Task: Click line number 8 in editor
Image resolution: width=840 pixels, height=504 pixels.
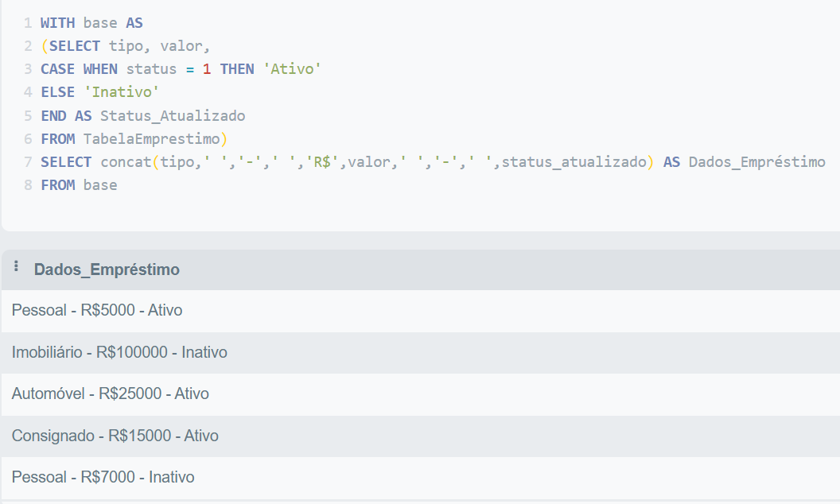Action: (x=28, y=185)
